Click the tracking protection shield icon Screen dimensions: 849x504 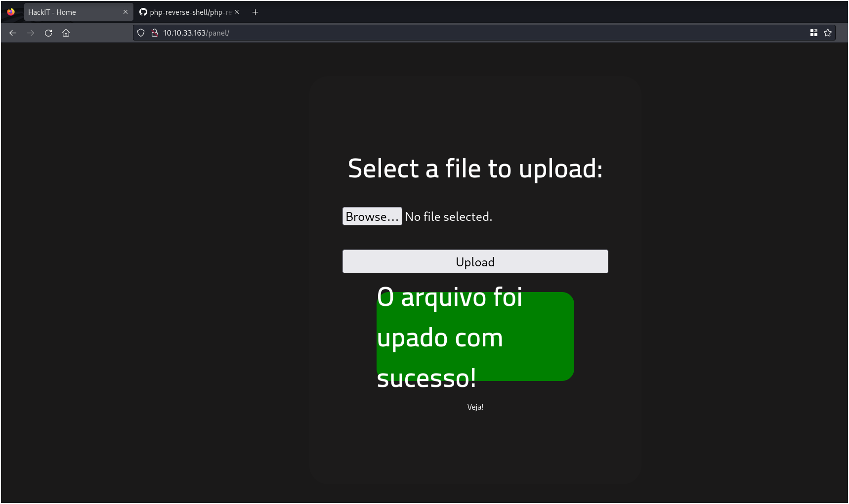click(x=141, y=33)
